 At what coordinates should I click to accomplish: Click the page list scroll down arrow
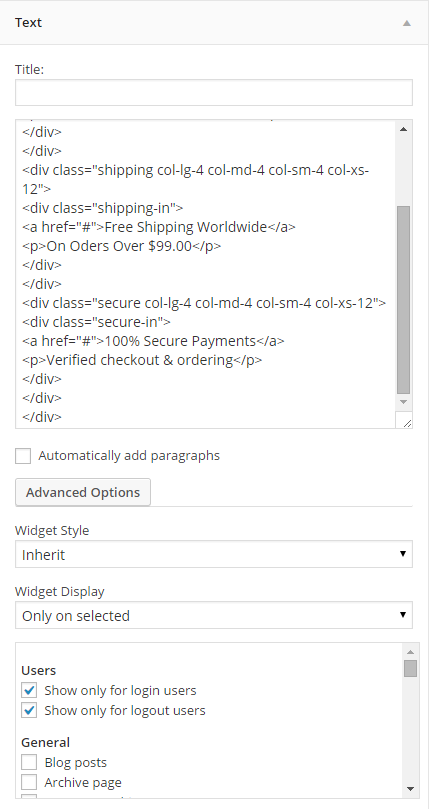click(410, 788)
